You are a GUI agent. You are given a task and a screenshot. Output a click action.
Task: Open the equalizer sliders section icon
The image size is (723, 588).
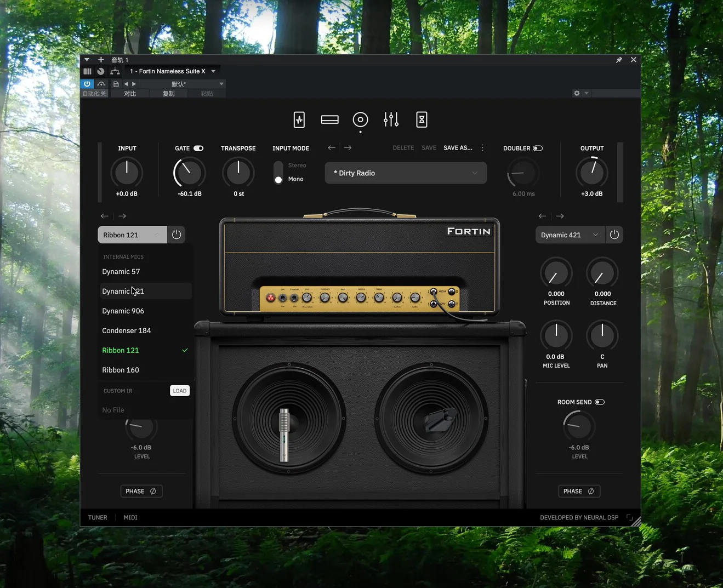pyautogui.click(x=391, y=119)
